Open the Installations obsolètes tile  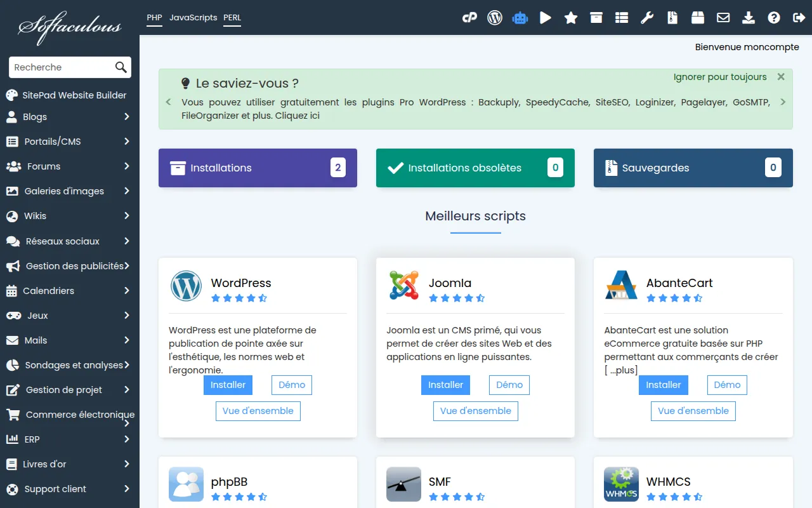(x=475, y=168)
